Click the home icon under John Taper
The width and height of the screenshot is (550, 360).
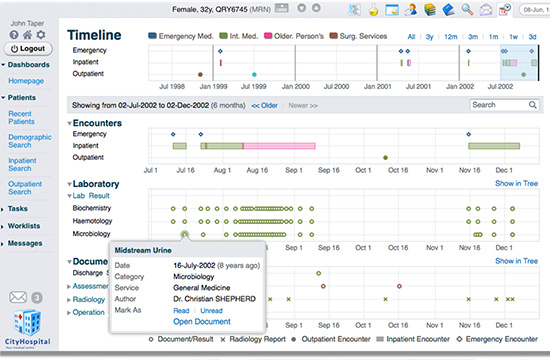coord(27,35)
